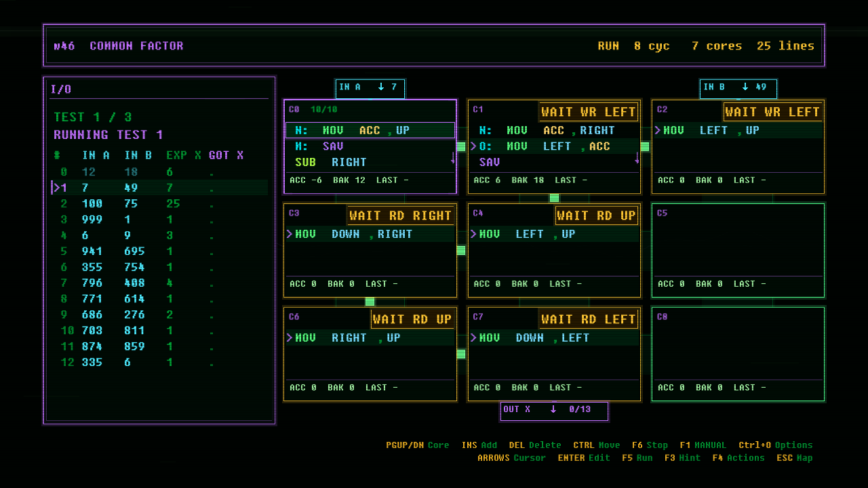Select I/O row 7 with inputs 796 and 408
Viewport: 868px width, 488px height.
pos(160,283)
